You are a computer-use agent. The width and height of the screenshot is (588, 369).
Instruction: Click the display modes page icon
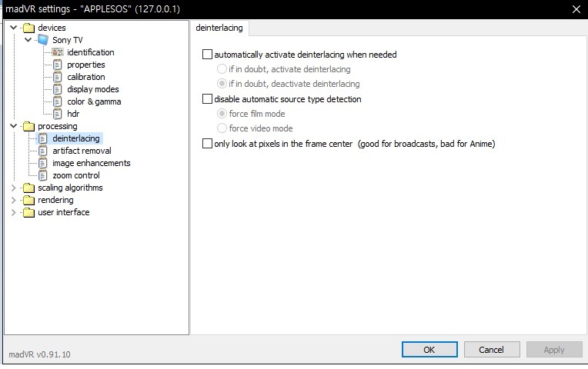(57, 89)
